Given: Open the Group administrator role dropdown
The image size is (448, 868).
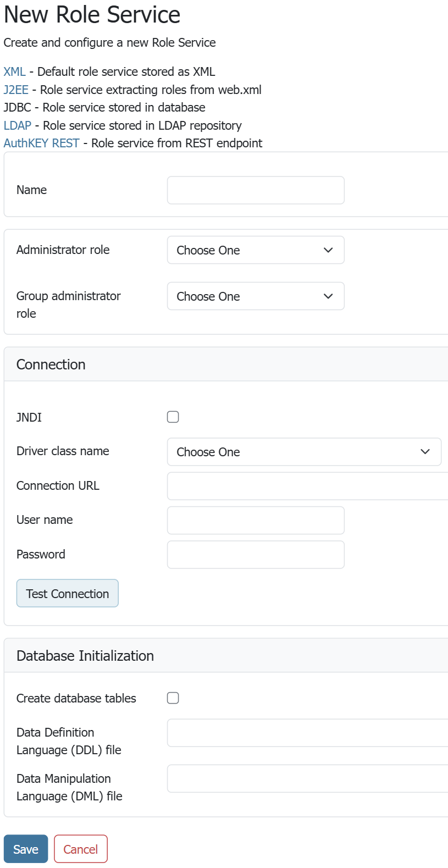Looking at the screenshot, I should tap(256, 296).
